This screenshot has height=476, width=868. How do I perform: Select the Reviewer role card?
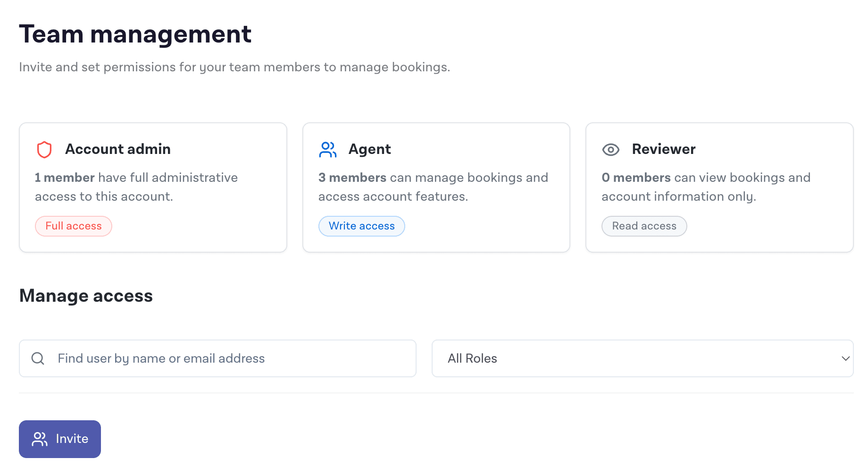click(719, 187)
